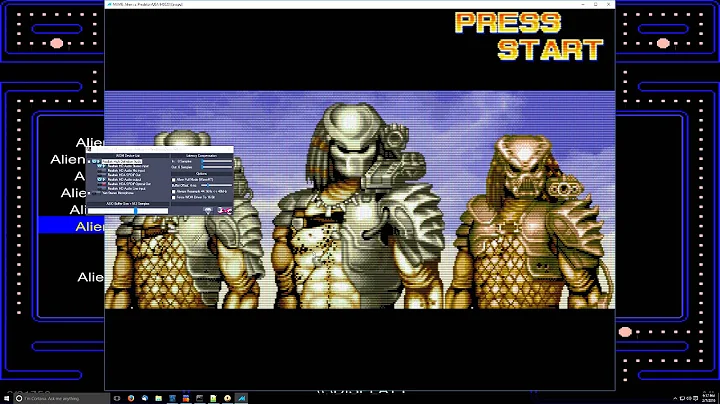Screen dimensions: 720x404
Task: Open Task View from taskbar
Action: click(x=117, y=398)
